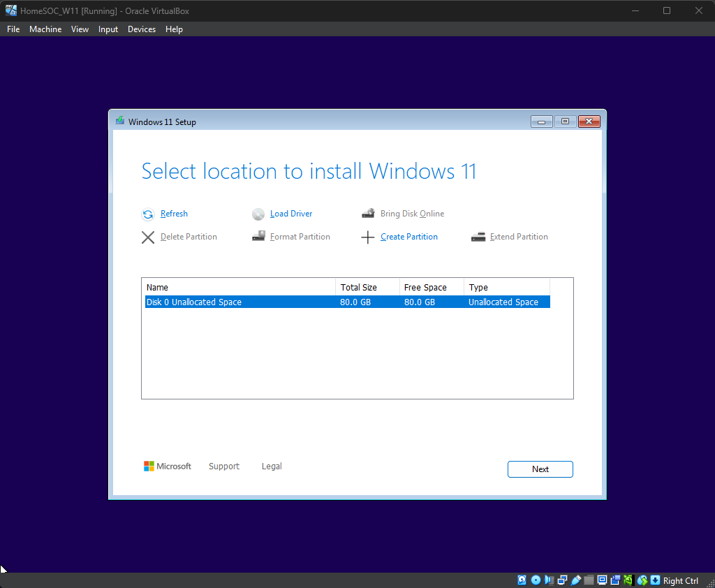Viewport: 715px width, 588px height.
Task: Click the Load Driver disc icon
Action: (x=258, y=214)
